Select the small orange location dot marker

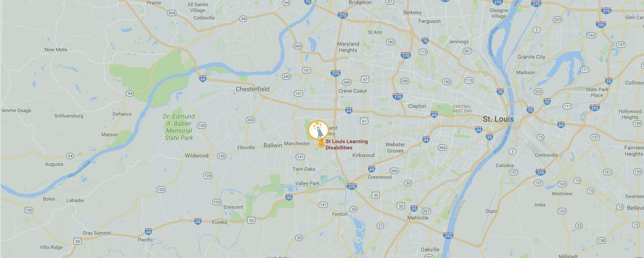(321, 144)
